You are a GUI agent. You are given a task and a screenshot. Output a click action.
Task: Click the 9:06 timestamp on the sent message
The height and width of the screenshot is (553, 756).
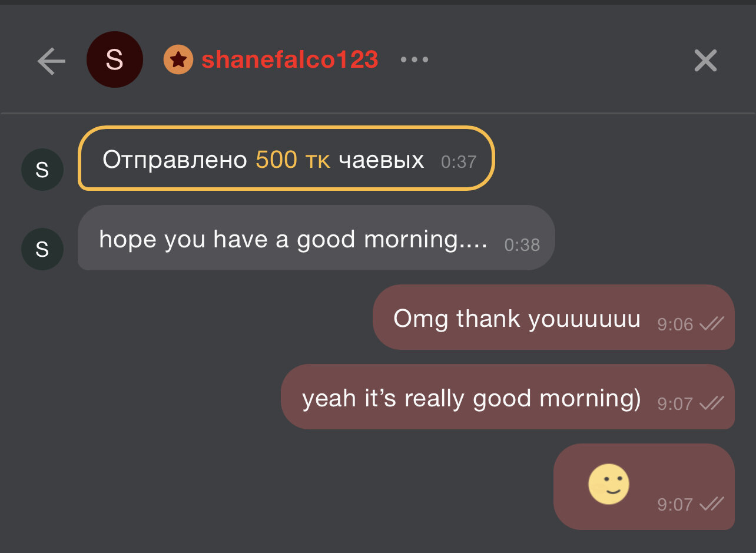pos(675,324)
